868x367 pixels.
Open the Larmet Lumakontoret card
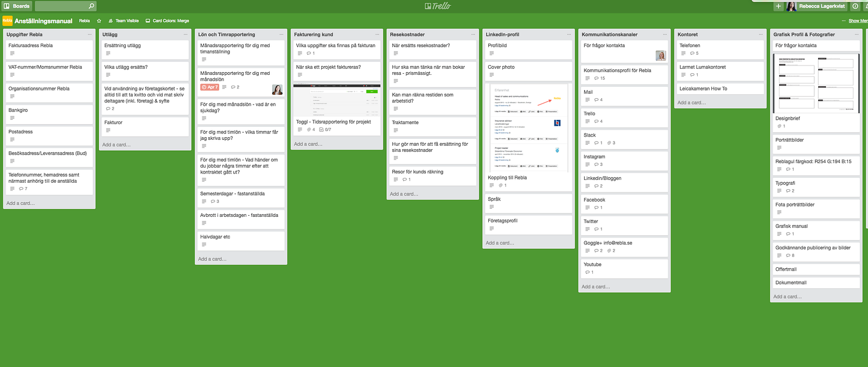(720, 71)
